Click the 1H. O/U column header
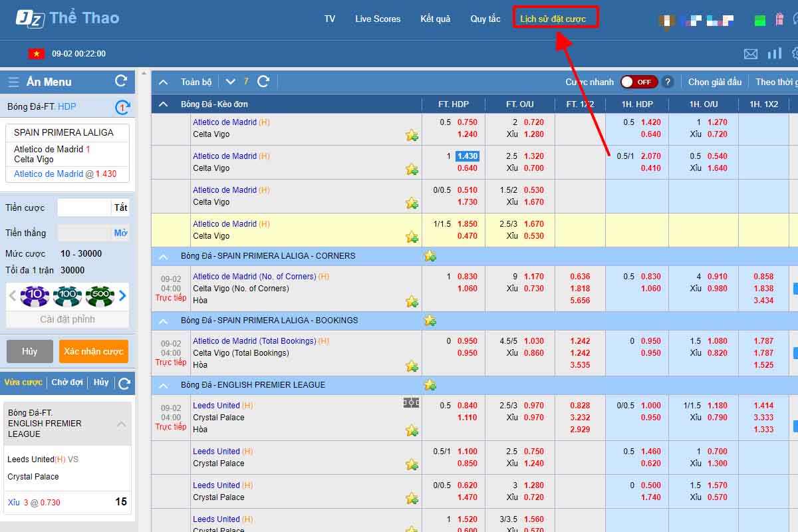This screenshot has width=798, height=532. click(x=704, y=104)
